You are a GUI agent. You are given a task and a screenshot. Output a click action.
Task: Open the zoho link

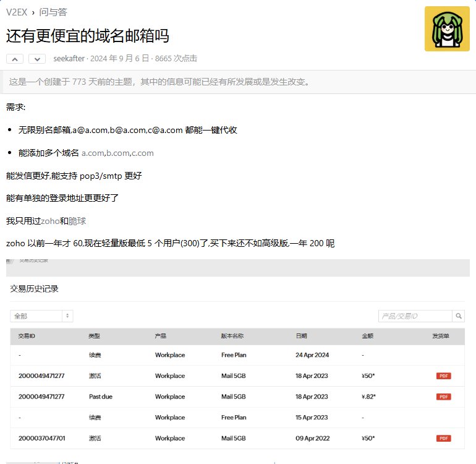(50, 221)
